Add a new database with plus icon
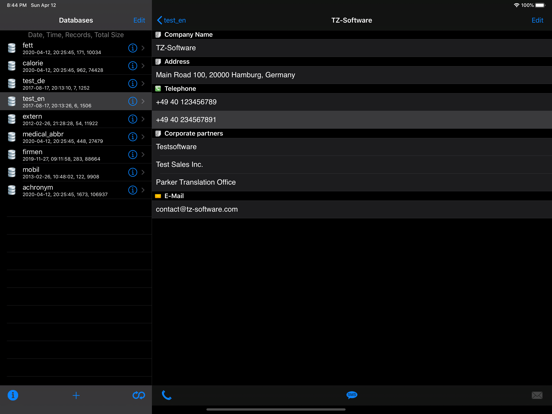Viewport: 552px width, 414px height. [76, 395]
